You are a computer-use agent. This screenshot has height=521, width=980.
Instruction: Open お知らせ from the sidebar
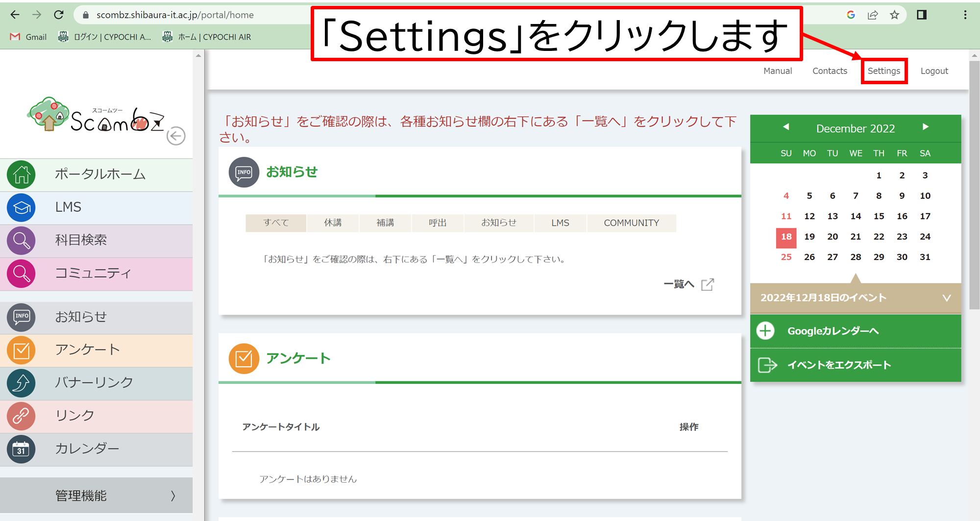click(x=96, y=317)
